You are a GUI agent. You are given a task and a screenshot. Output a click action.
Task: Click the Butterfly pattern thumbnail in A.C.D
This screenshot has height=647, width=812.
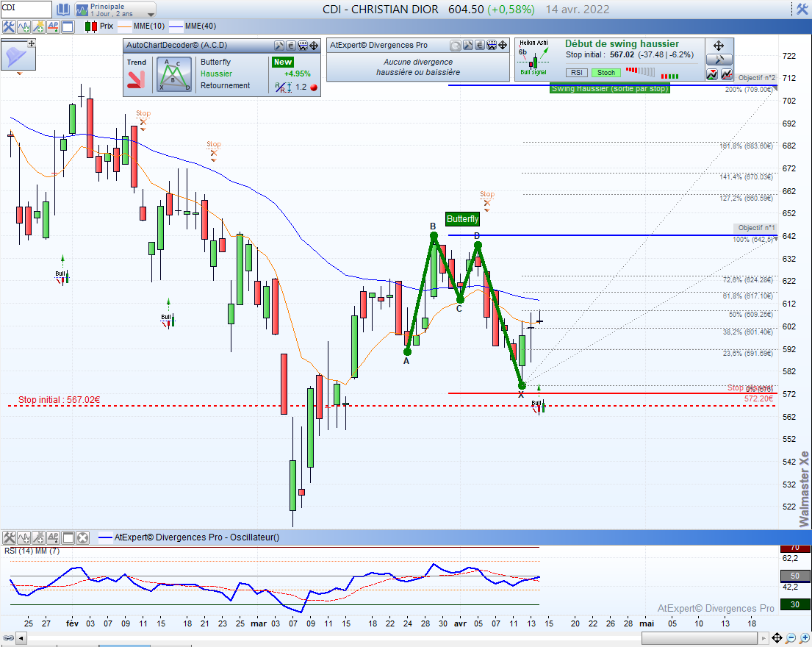coord(174,75)
